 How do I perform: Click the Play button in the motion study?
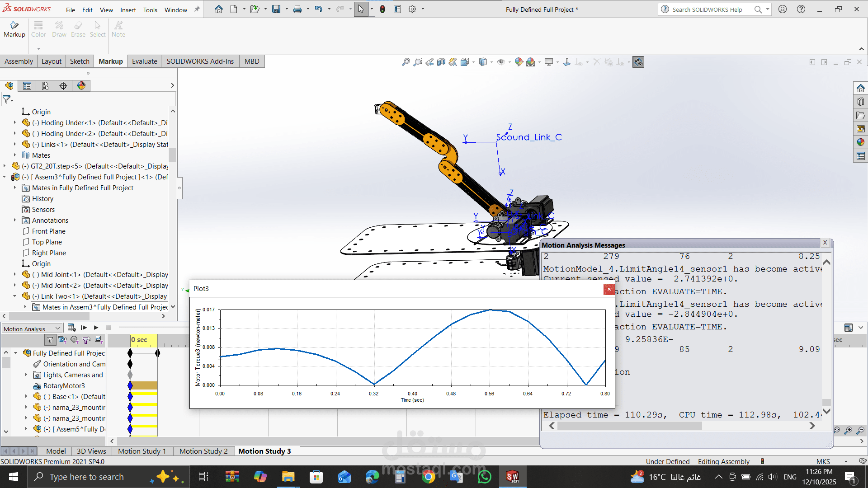[x=96, y=328]
